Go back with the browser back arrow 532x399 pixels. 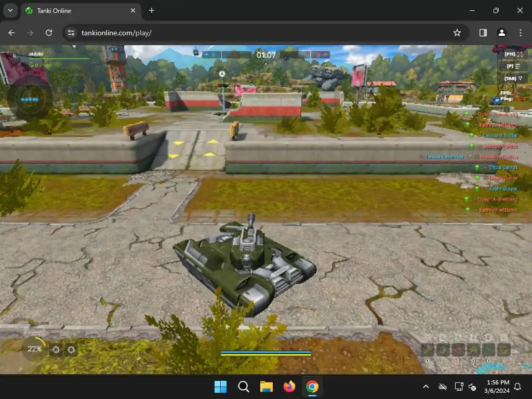click(x=11, y=33)
